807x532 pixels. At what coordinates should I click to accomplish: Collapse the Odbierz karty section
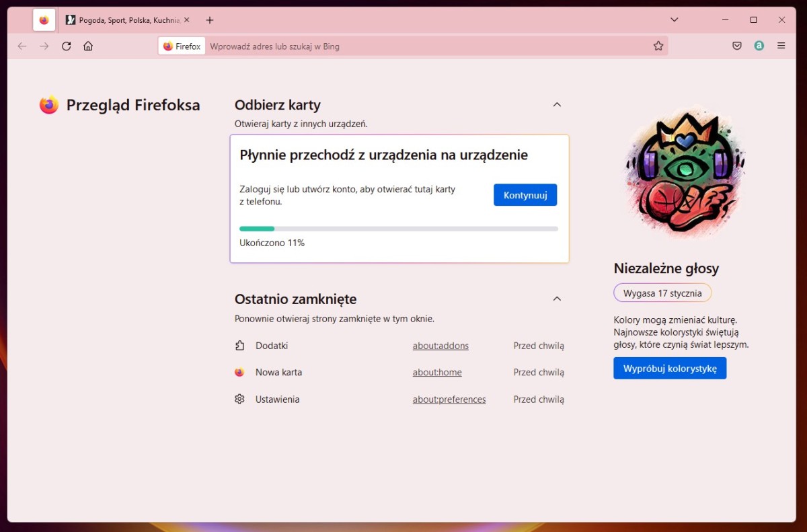pyautogui.click(x=556, y=104)
